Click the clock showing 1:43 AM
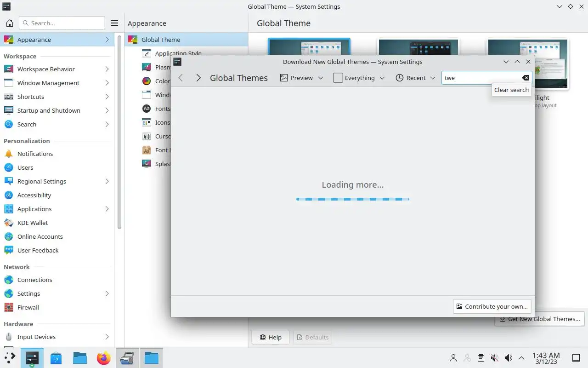Viewport: 588px width, 368px height. [546, 358]
